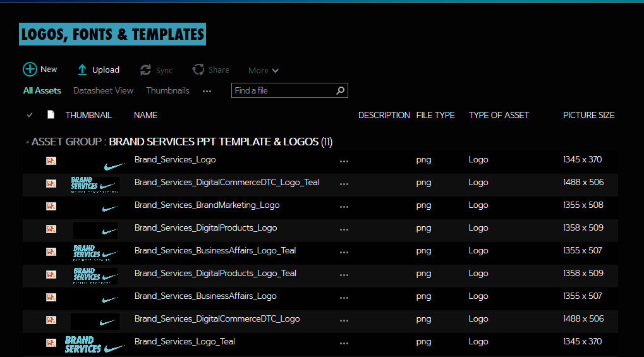This screenshot has height=357, width=644.
Task: Open Brand_Services_Logo_Teal link
Action: 185,341
